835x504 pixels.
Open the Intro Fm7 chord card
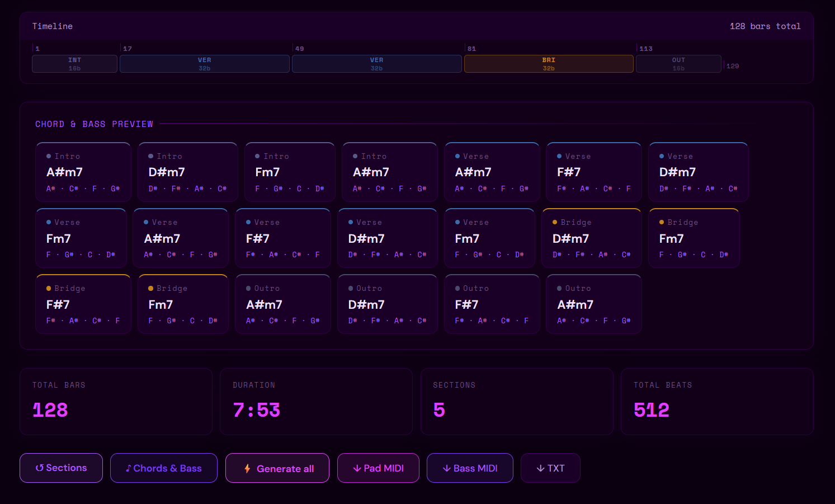290,172
